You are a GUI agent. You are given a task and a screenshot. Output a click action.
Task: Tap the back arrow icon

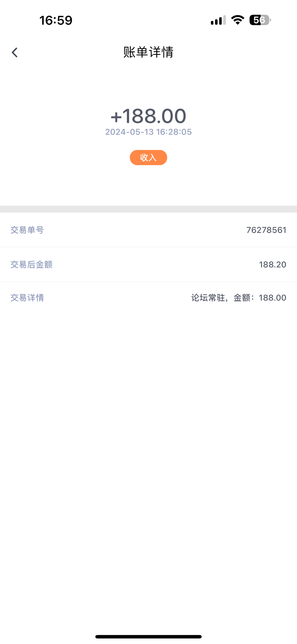tap(15, 52)
